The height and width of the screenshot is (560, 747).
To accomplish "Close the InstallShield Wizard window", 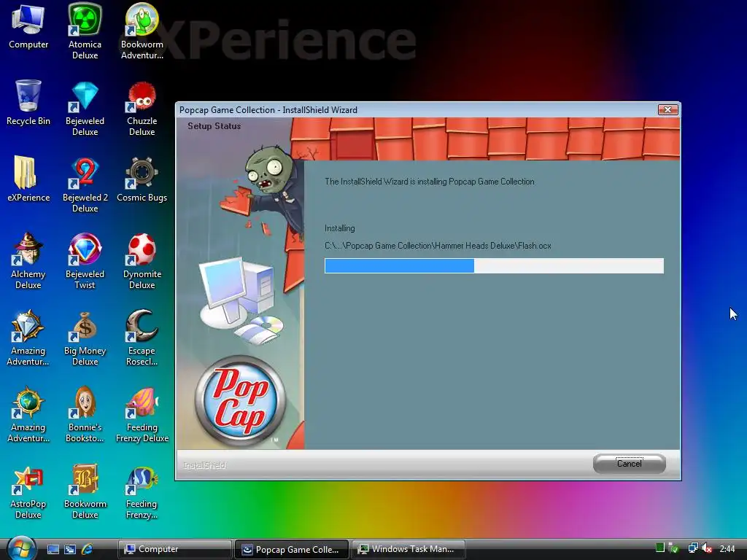I will click(x=667, y=110).
